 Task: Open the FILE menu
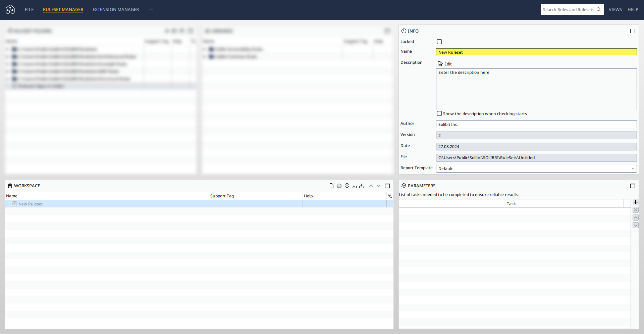pyautogui.click(x=29, y=9)
